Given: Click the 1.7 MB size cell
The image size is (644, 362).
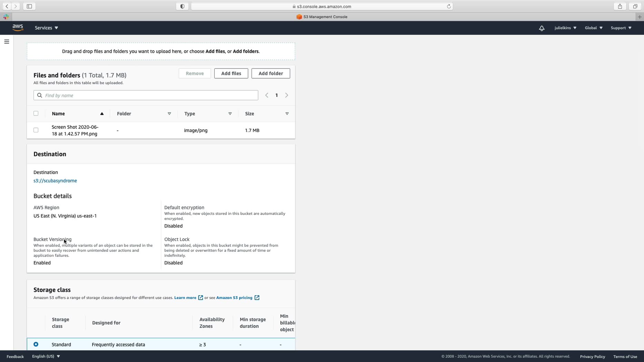Looking at the screenshot, I should 252,130.
